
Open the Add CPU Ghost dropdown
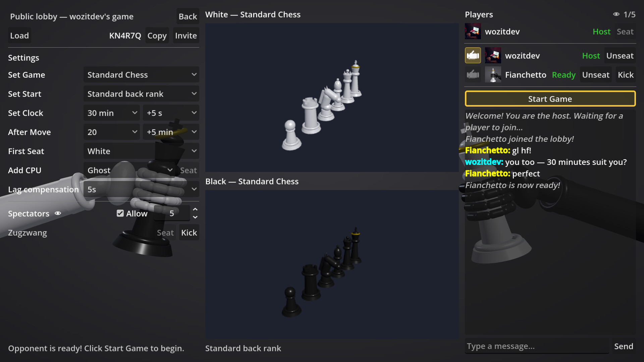[129, 170]
